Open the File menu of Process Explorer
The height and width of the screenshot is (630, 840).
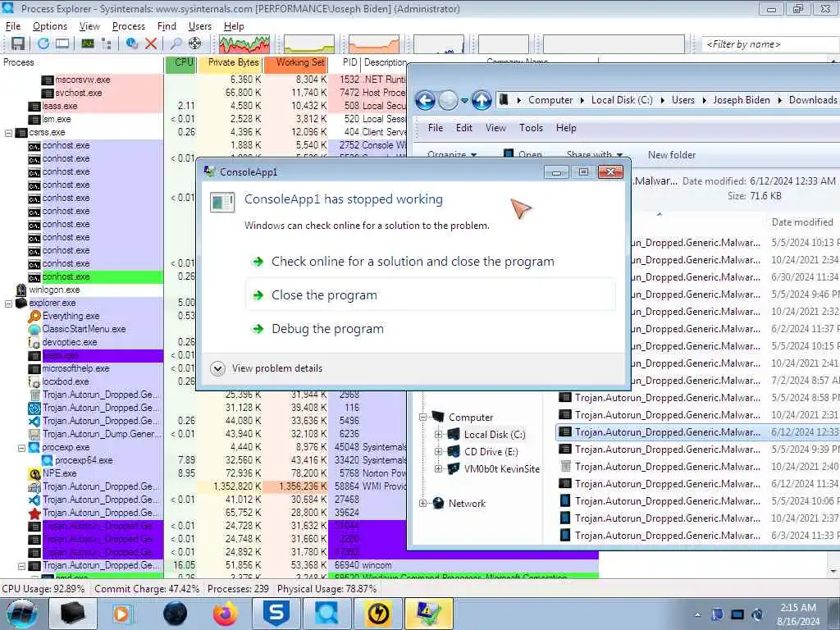click(x=13, y=26)
